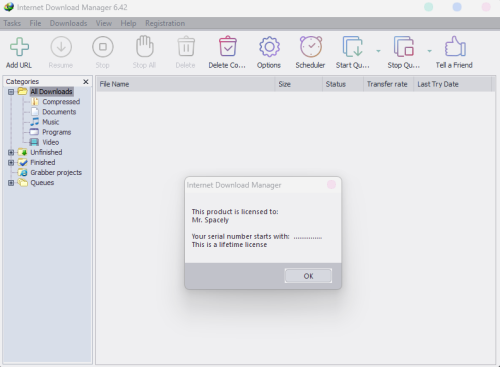Viewport: 500px width, 367px height.
Task: Open the Options gear icon
Action: point(269,47)
